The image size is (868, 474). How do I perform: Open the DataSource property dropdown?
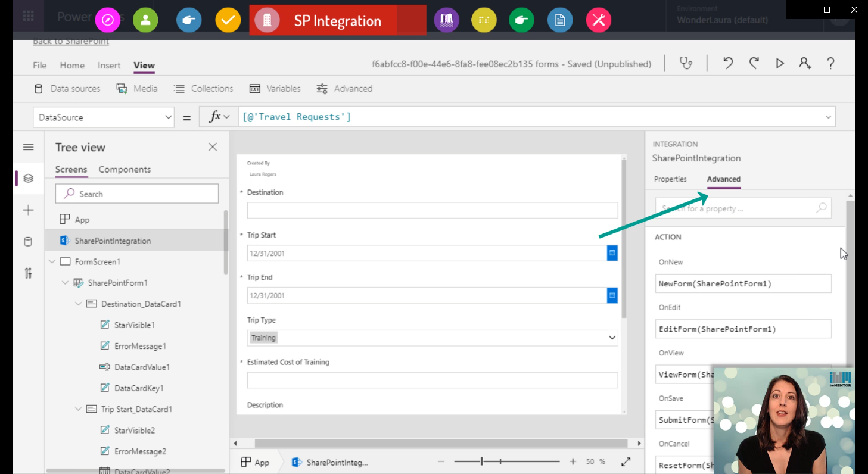point(168,117)
